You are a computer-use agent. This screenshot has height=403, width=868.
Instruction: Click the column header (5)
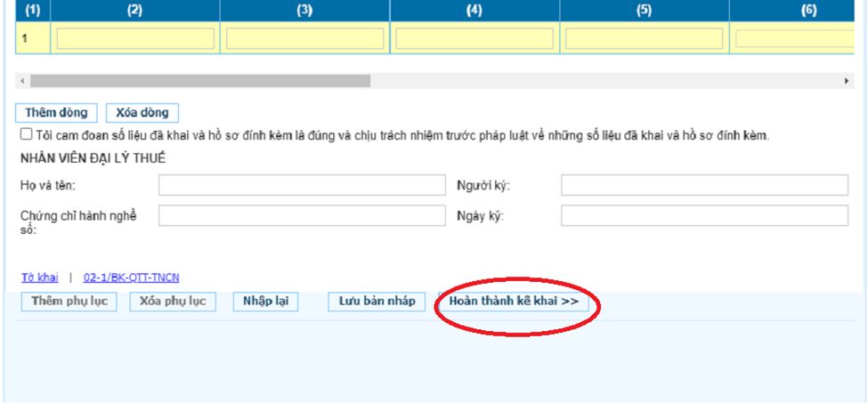[x=645, y=11]
